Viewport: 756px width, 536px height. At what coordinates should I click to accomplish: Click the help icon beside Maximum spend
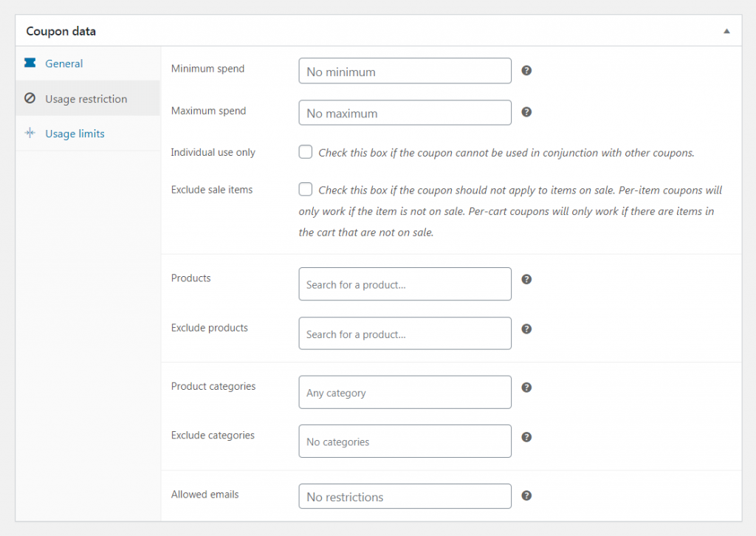point(526,111)
